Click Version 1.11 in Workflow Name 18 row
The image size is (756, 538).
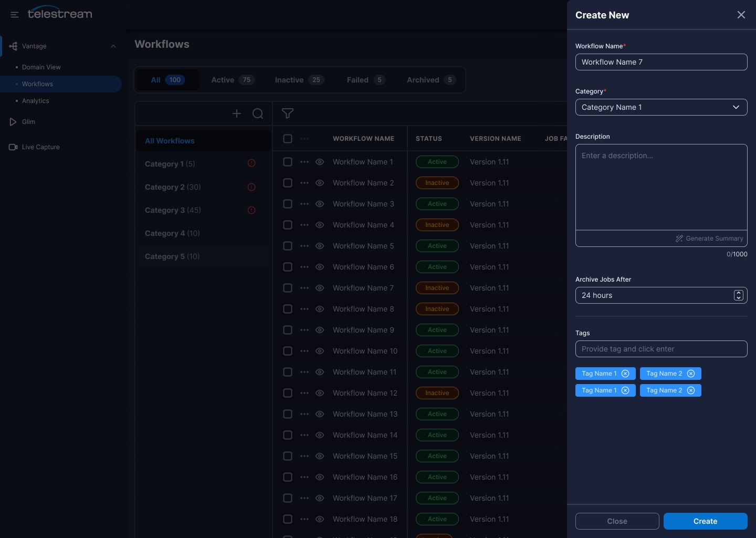tap(489, 519)
